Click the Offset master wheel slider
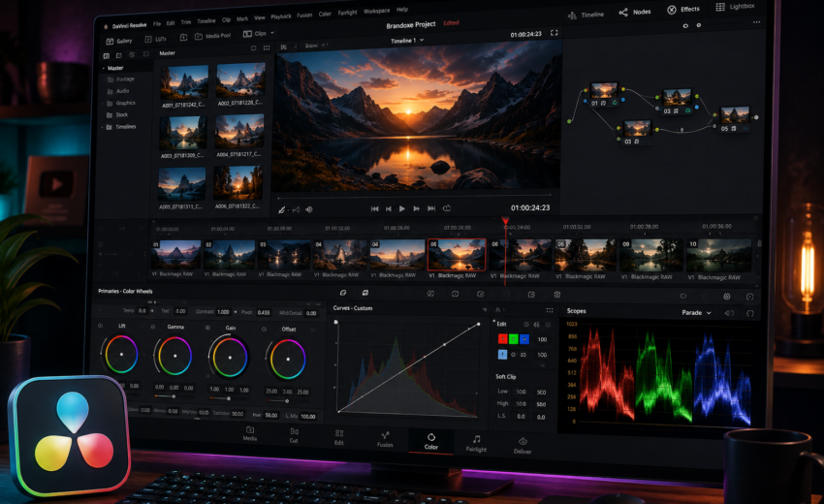Screen dimensions: 824x504 (x=287, y=401)
